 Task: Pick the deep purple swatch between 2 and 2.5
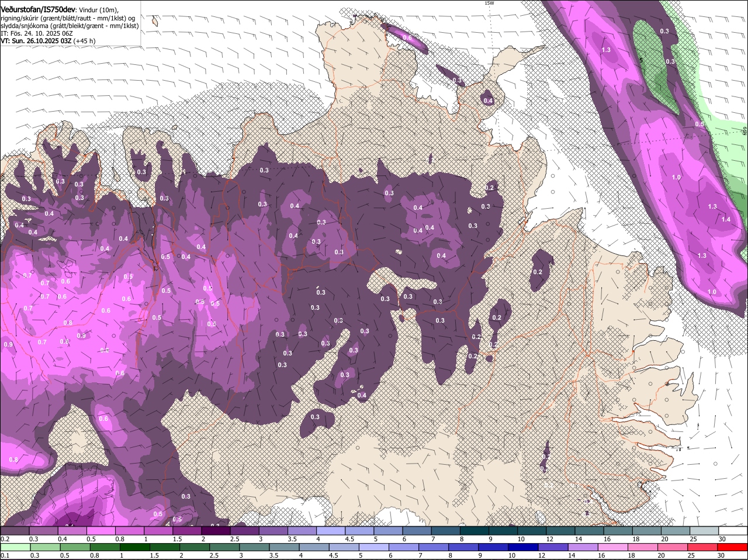[216, 531]
